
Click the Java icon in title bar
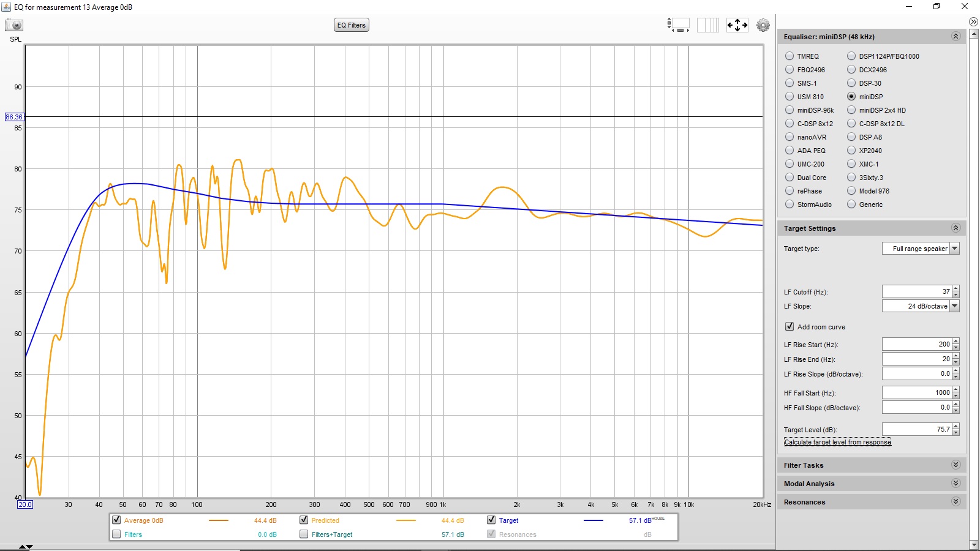pyautogui.click(x=6, y=7)
